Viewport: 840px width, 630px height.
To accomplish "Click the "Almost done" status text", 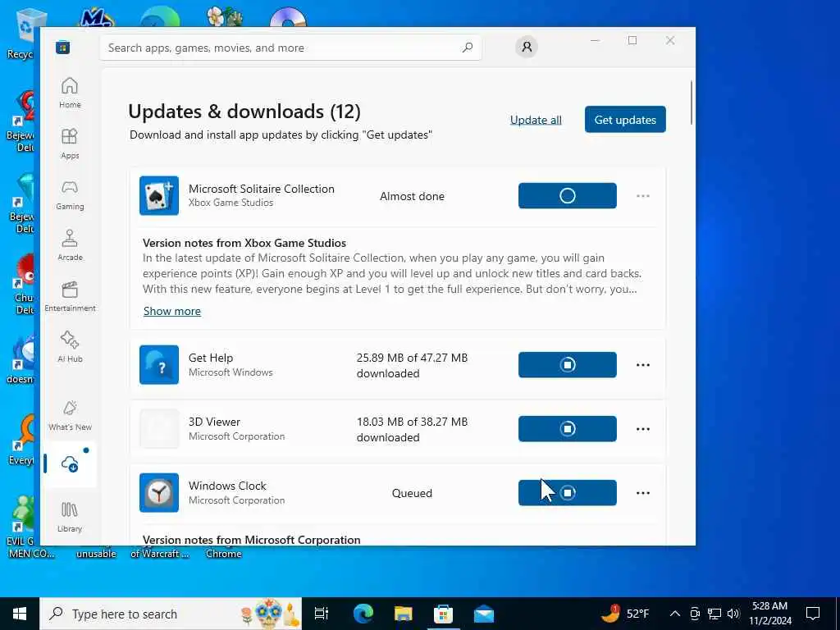I will tap(412, 196).
